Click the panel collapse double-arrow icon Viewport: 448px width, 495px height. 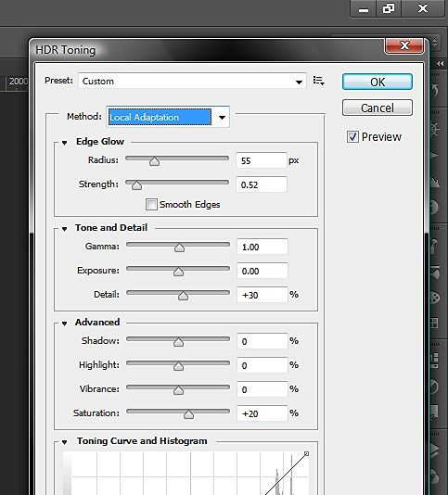pyautogui.click(x=440, y=64)
